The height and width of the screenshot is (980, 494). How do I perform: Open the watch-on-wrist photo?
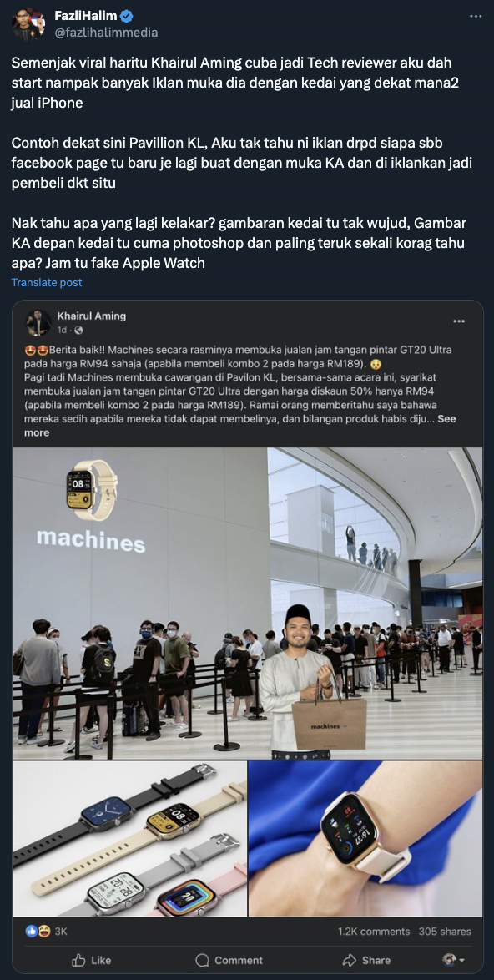(365, 839)
